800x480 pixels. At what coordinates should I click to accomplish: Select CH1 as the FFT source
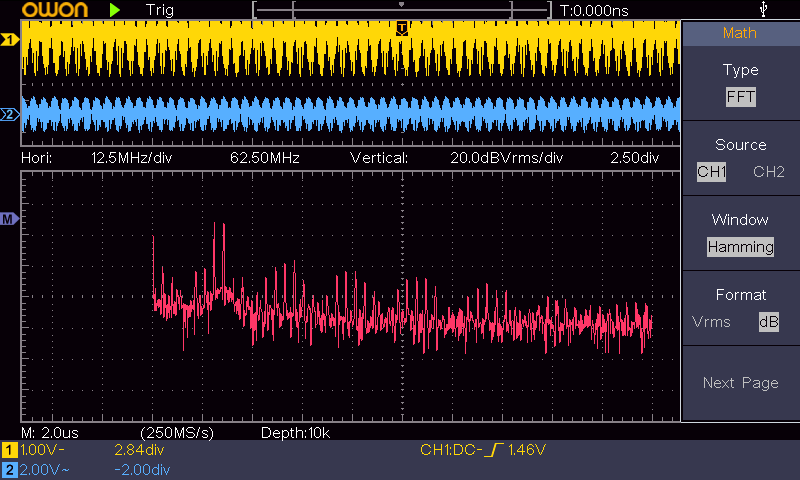point(711,172)
